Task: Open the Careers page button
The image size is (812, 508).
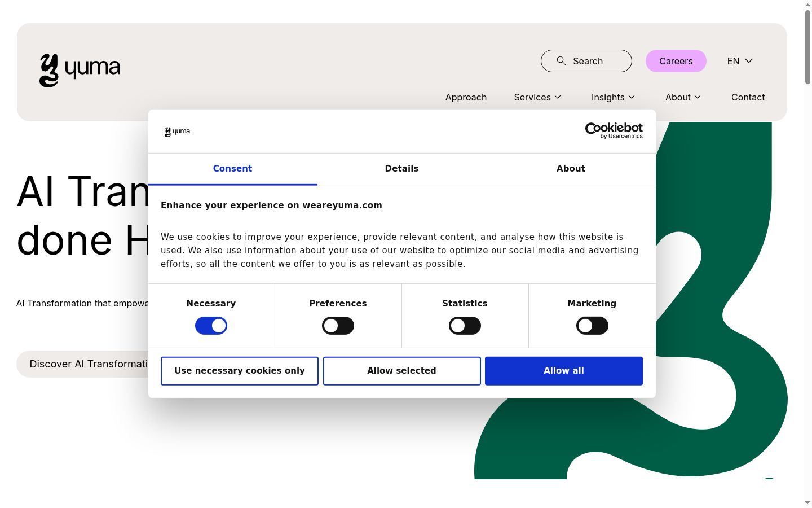Action: [x=676, y=61]
